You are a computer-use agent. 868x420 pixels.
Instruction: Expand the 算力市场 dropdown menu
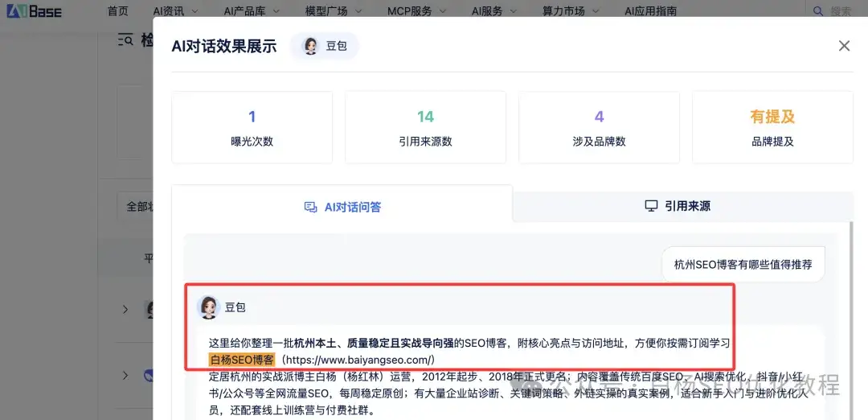pyautogui.click(x=571, y=11)
